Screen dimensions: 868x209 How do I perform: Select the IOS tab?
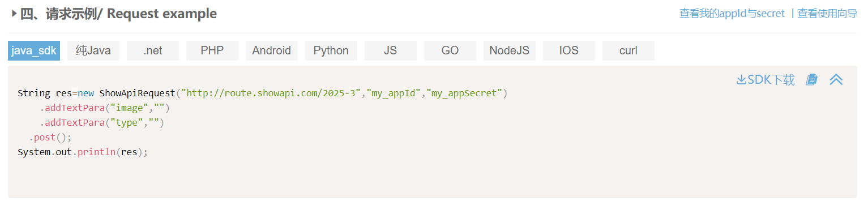point(569,50)
